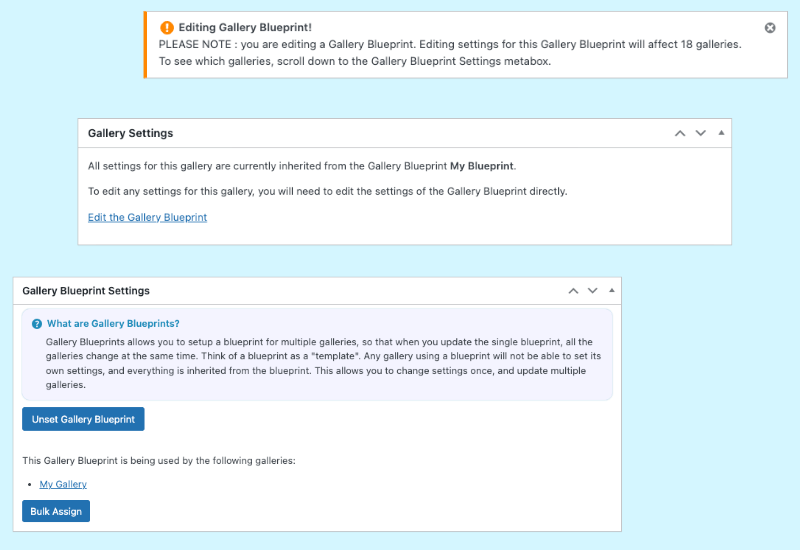Click the Gallery Settings panel title
800x550 pixels.
pos(130,133)
